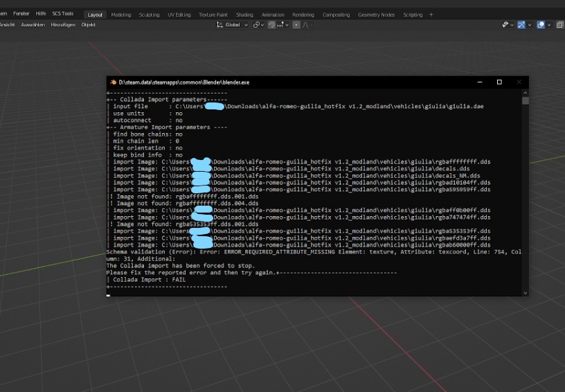Expand the gizmos options dropdown arrow
Screen dimensions: 565x392
[x=529, y=25]
